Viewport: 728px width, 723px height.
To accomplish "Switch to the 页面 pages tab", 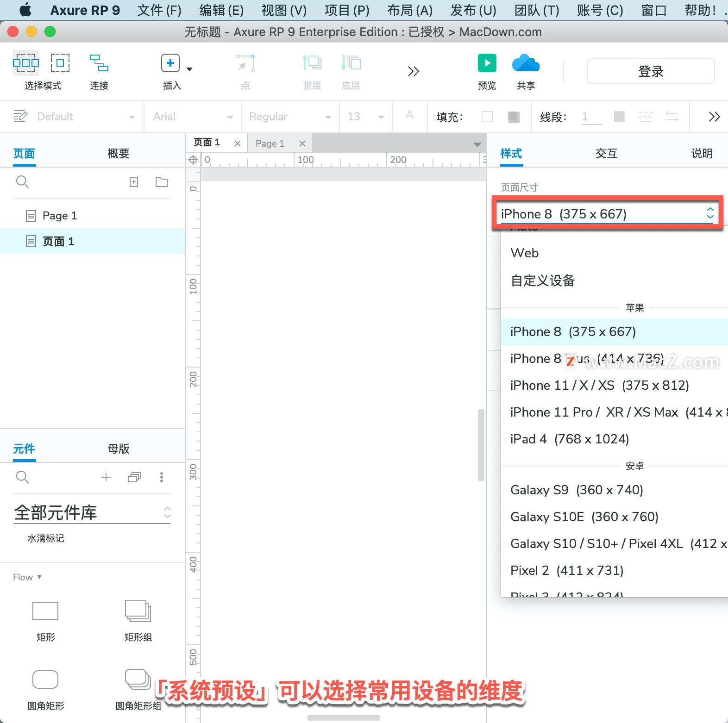I will 24,154.
